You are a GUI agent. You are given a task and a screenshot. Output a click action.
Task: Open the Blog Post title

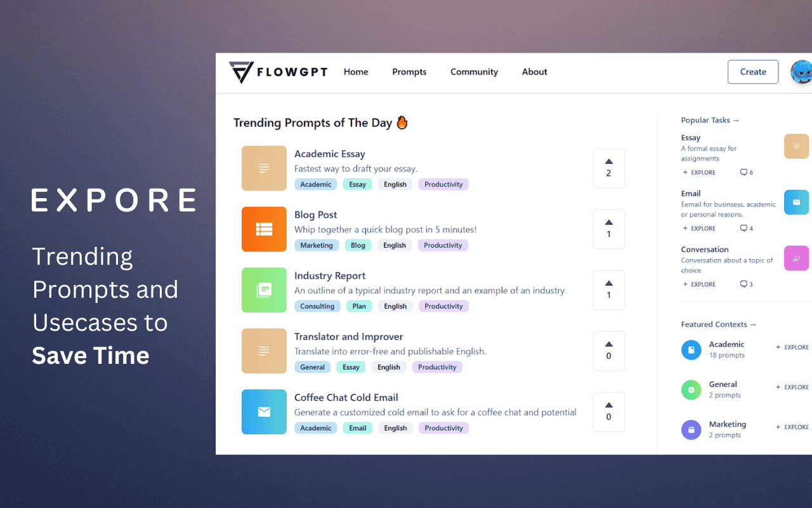point(316,215)
